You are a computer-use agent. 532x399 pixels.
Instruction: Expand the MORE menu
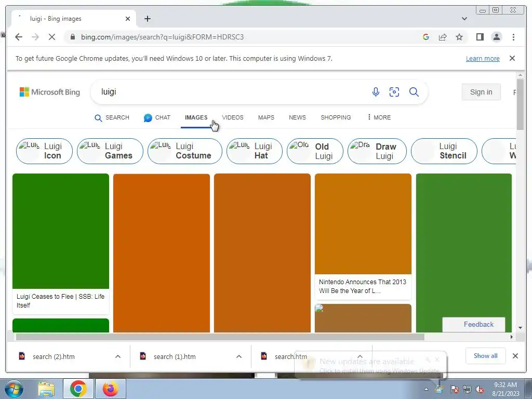pyautogui.click(x=379, y=117)
